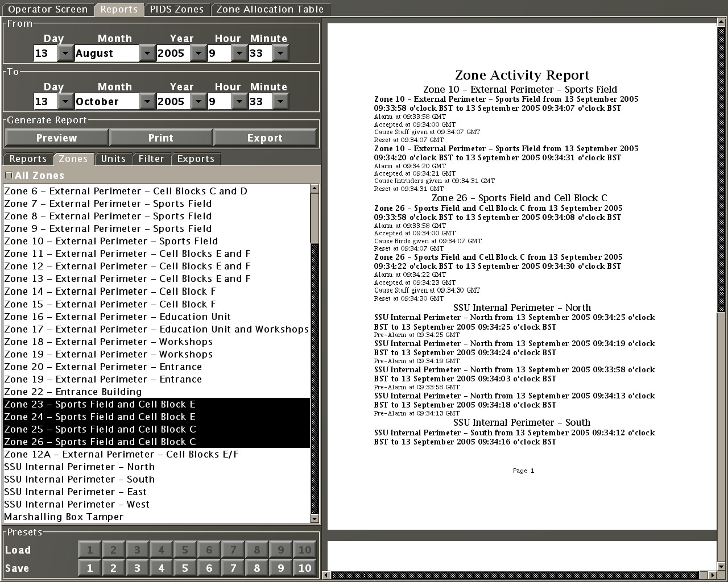Select Zone 22 – Entrance Building

point(156,392)
